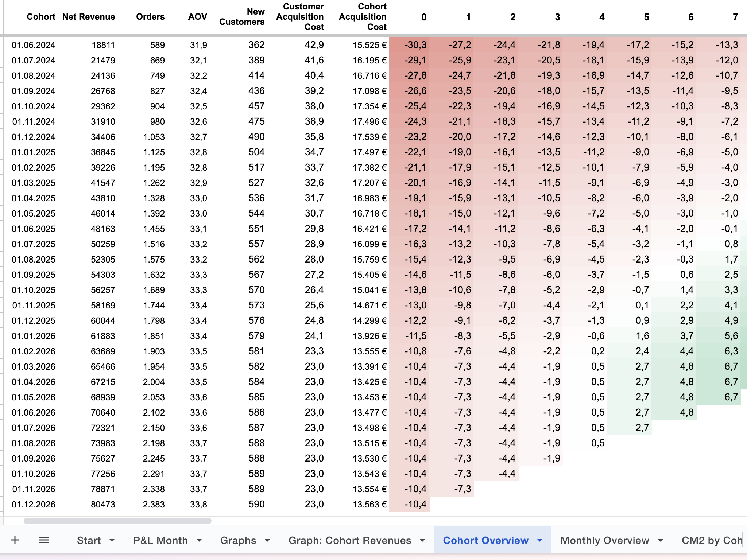The height and width of the screenshot is (560, 747).
Task: Open Graphs tab dropdown arrow
Action: coord(267,540)
